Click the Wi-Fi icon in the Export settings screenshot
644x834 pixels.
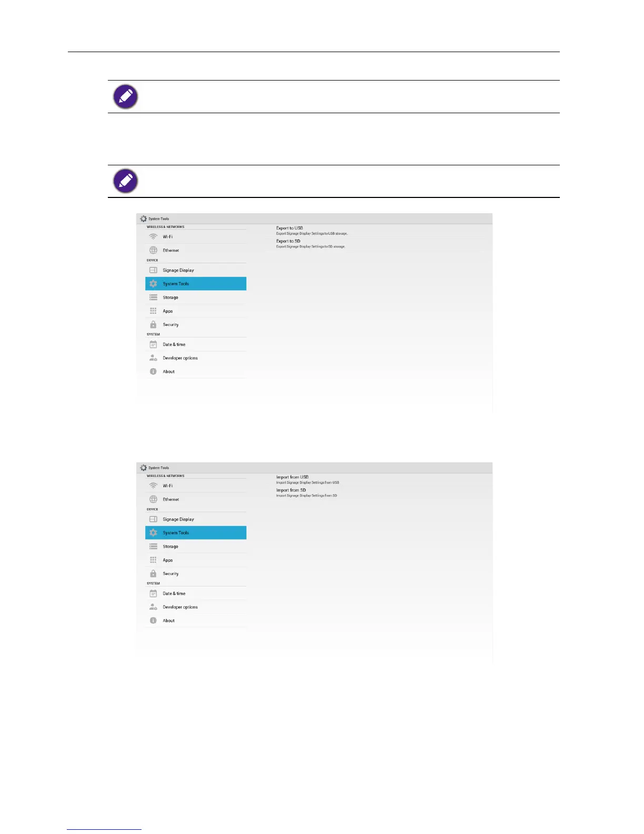pos(153,237)
